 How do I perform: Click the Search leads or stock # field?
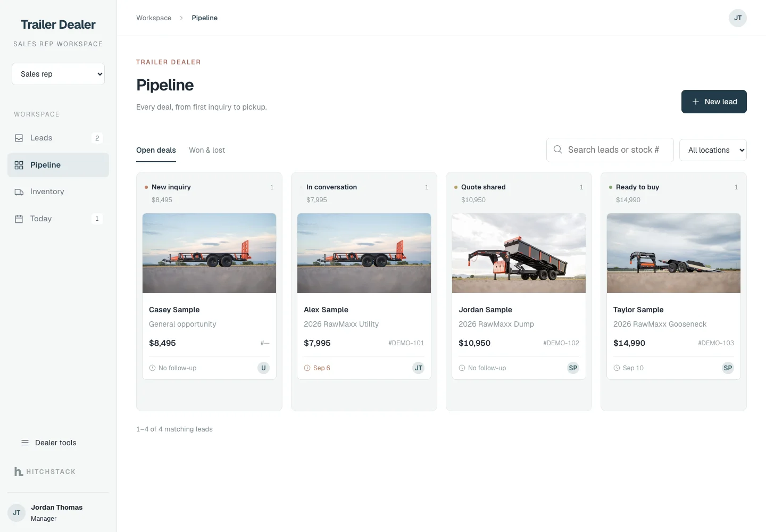coord(610,150)
